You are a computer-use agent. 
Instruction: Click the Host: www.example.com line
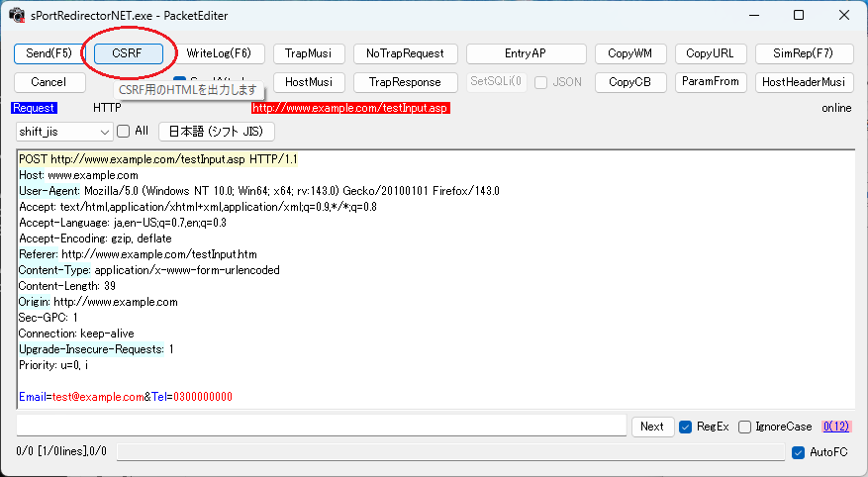click(78, 175)
